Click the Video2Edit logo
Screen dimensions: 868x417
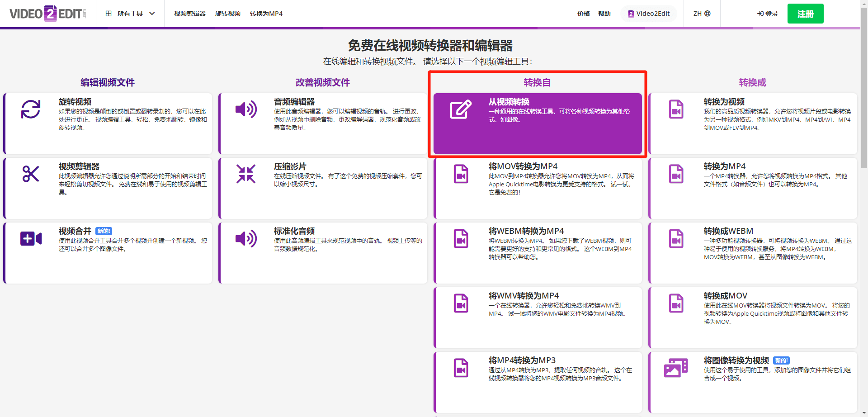coord(47,14)
